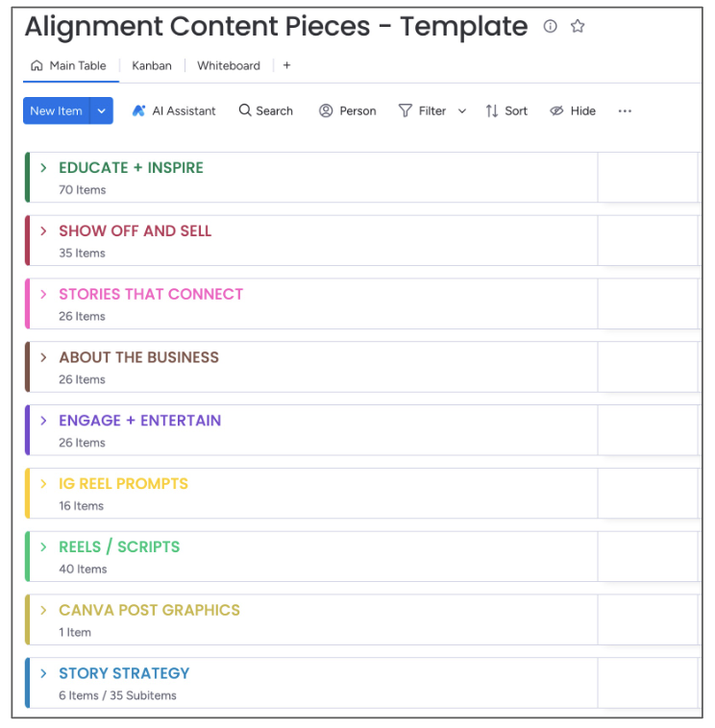The image size is (715, 728).
Task: Click the purple ENGAGE + ENTERTAIN color bar
Action: [x=28, y=430]
